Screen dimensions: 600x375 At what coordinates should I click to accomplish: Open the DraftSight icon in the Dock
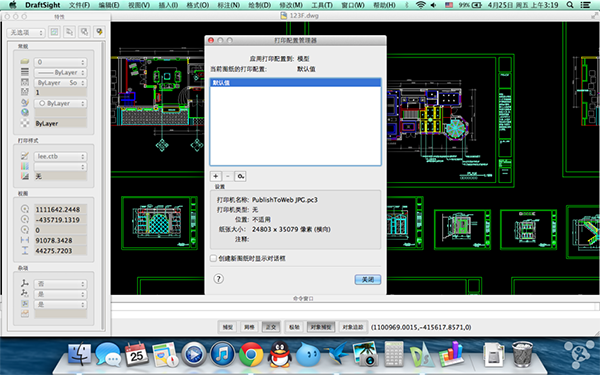pos(422,355)
